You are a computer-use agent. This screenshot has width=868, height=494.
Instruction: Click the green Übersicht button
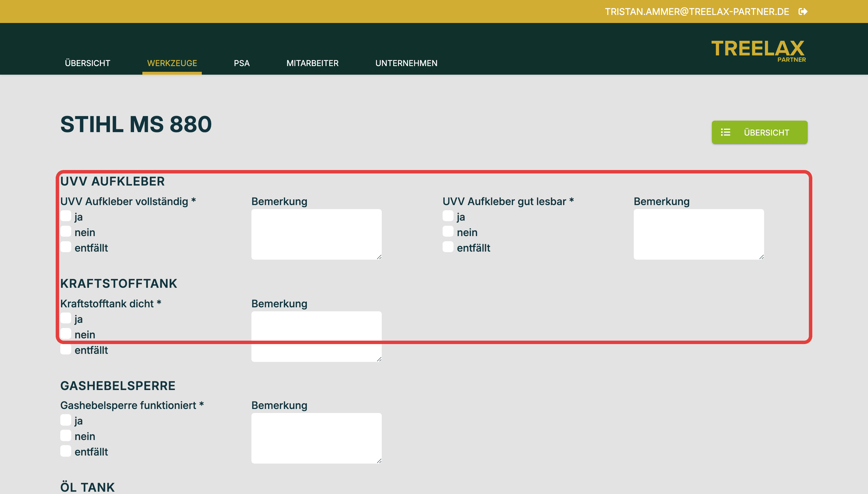coord(759,132)
